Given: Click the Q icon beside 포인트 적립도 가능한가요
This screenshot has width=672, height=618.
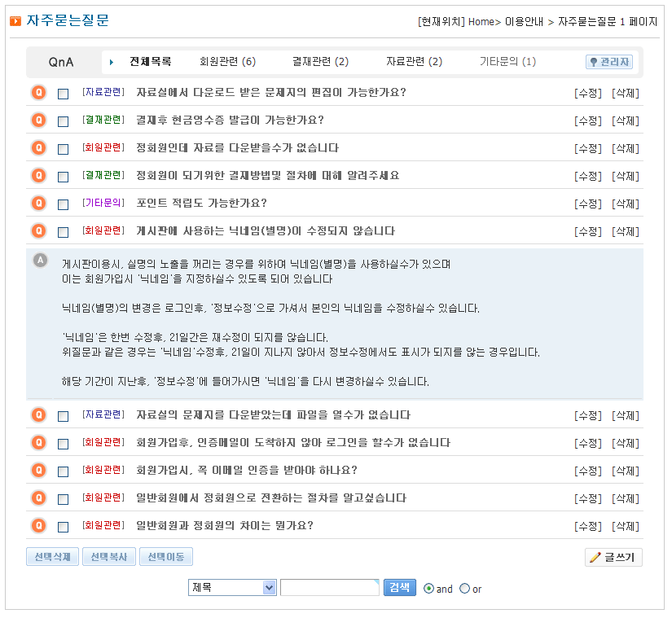Looking at the screenshot, I should pyautogui.click(x=38, y=203).
